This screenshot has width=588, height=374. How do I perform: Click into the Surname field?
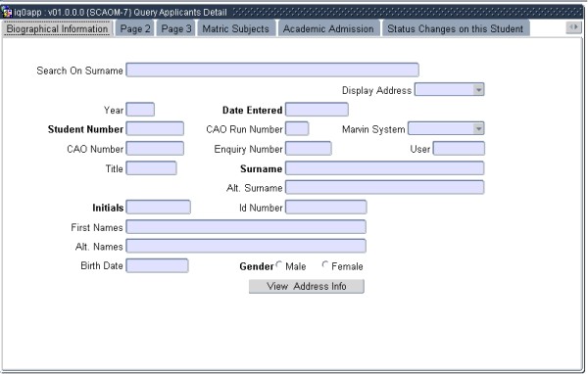click(x=385, y=168)
